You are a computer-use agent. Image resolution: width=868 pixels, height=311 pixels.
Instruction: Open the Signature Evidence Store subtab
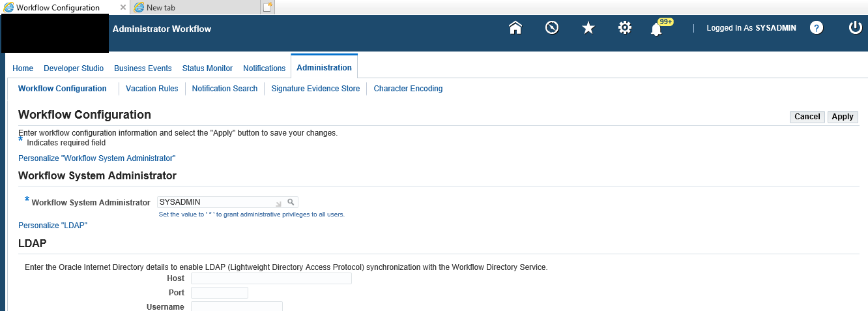pos(315,89)
